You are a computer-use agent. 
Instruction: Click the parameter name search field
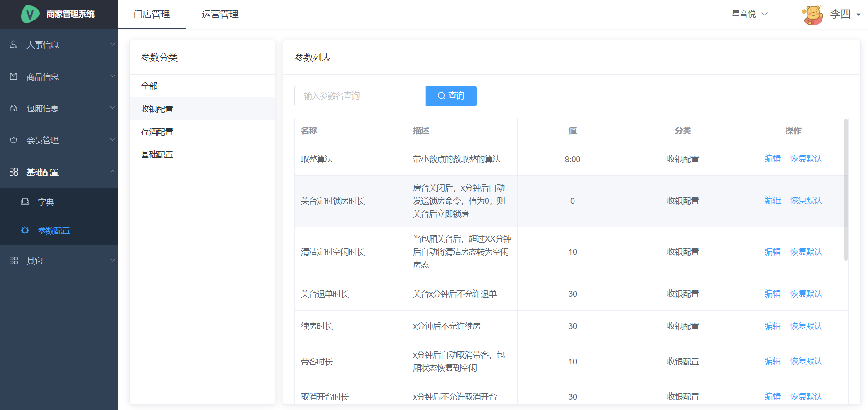360,96
